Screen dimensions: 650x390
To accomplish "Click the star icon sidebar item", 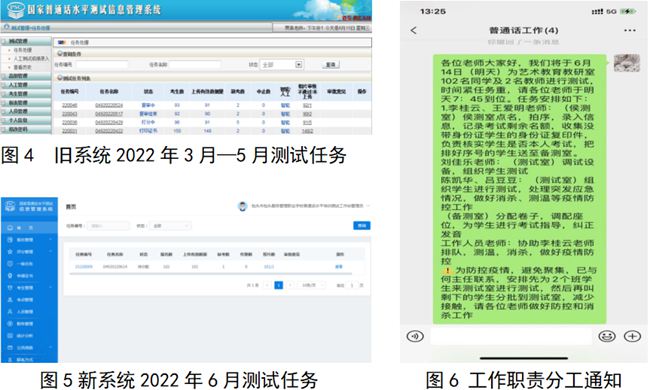I will 29,252.
